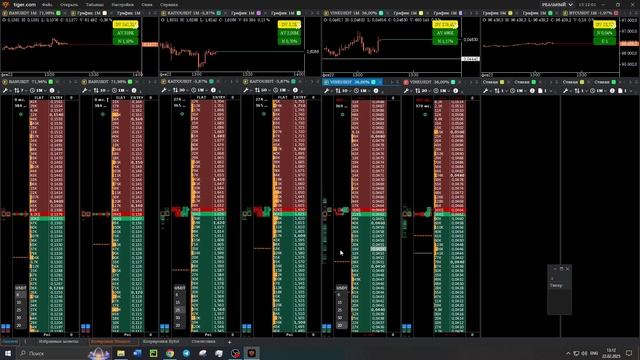Open wrench settings in left KAITOUSDT order book
Screen dimensions: 640x360
[164, 90]
